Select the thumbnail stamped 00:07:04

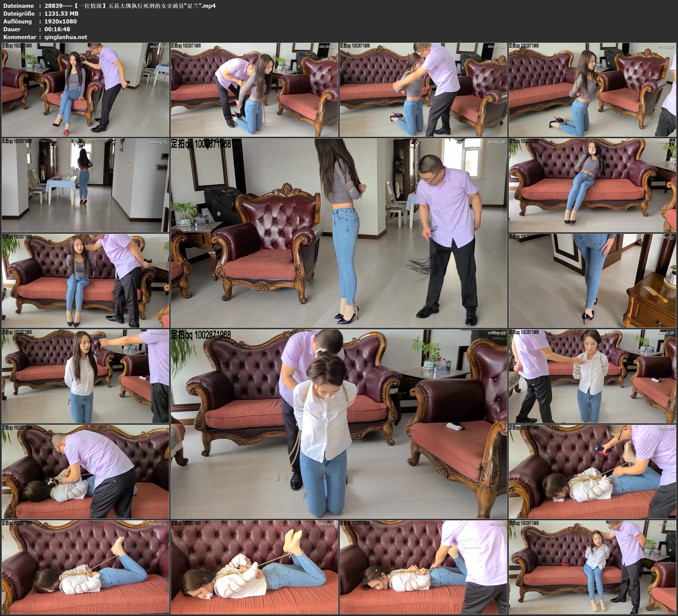[85, 280]
